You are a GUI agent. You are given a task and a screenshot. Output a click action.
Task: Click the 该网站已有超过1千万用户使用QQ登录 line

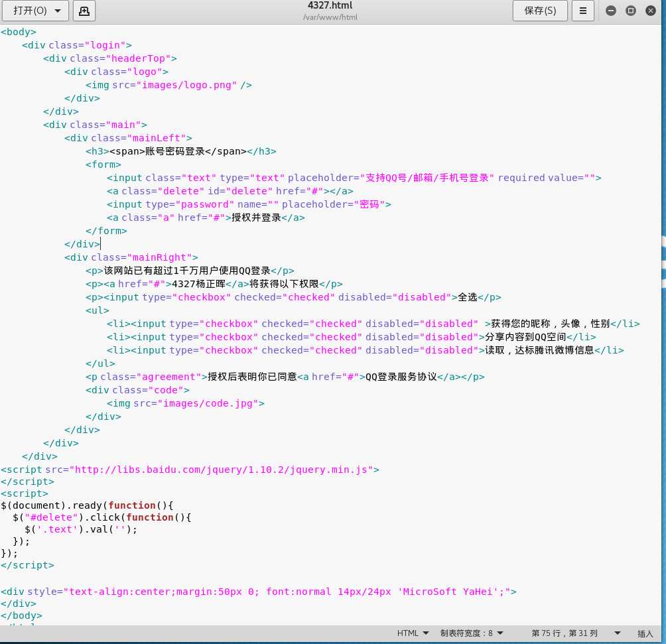(x=190, y=271)
